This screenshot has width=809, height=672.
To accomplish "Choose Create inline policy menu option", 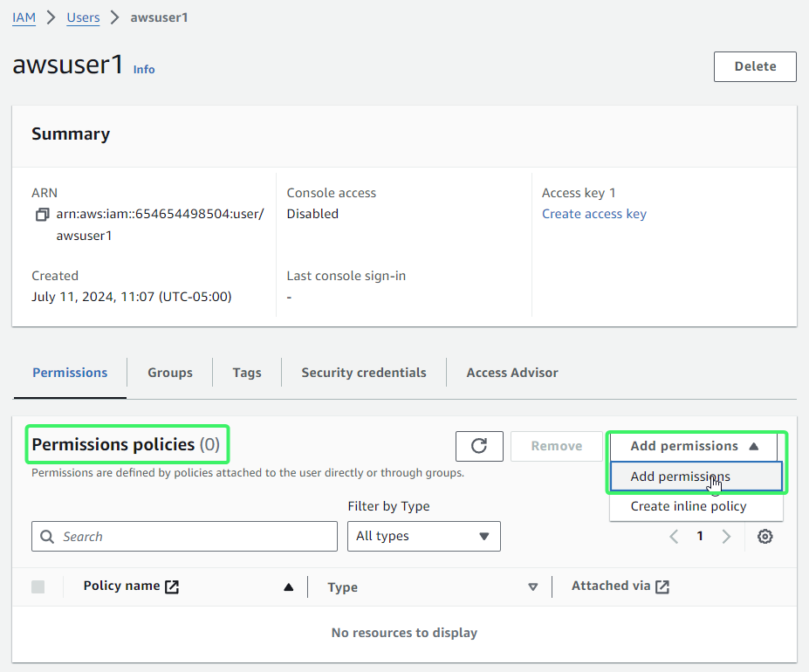I will click(696, 506).
